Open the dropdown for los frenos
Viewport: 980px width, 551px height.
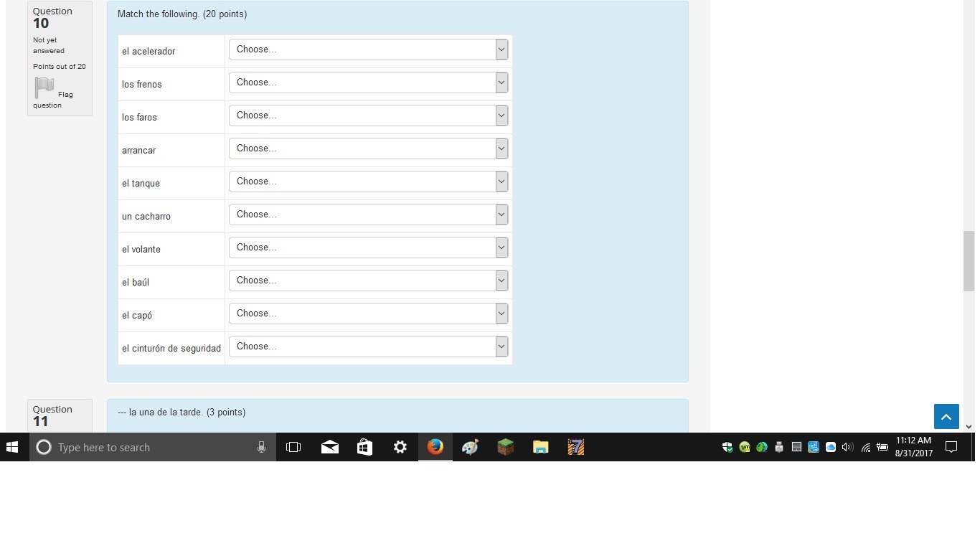(369, 83)
